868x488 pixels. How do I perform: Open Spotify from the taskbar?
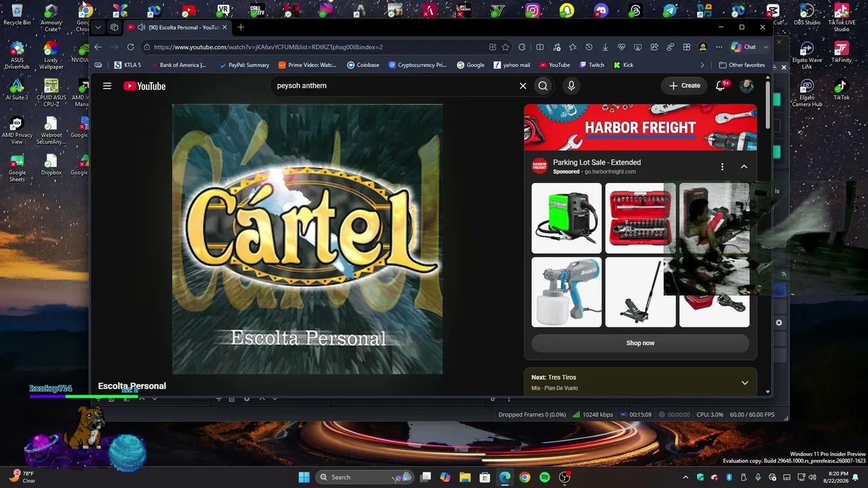(x=545, y=477)
